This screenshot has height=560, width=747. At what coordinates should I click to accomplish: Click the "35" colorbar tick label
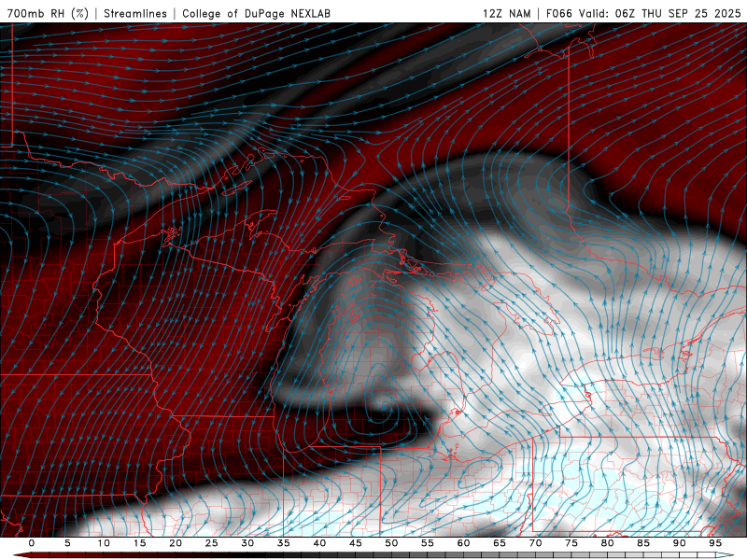[x=284, y=543]
